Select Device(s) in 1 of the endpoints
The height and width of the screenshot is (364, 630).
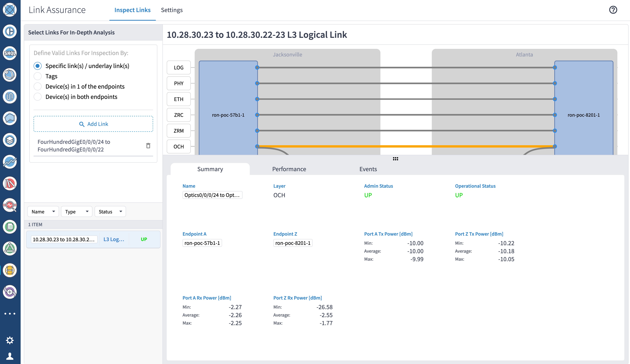coord(38,86)
